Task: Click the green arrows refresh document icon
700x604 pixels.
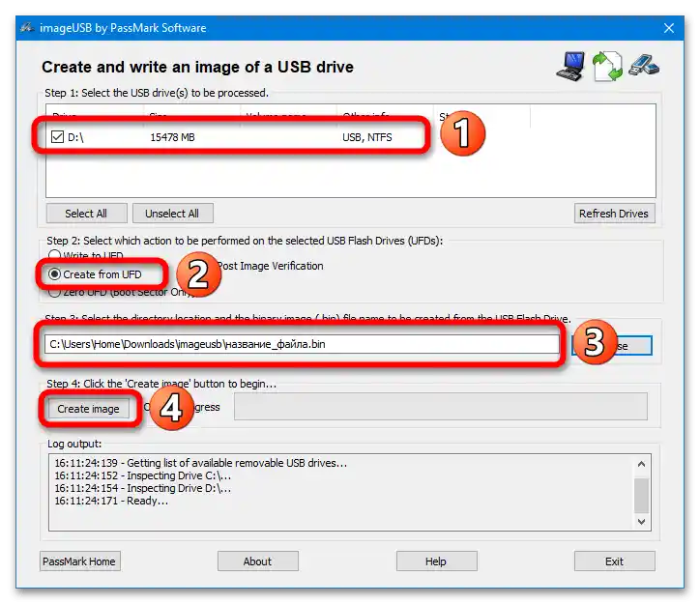Action: [x=607, y=67]
